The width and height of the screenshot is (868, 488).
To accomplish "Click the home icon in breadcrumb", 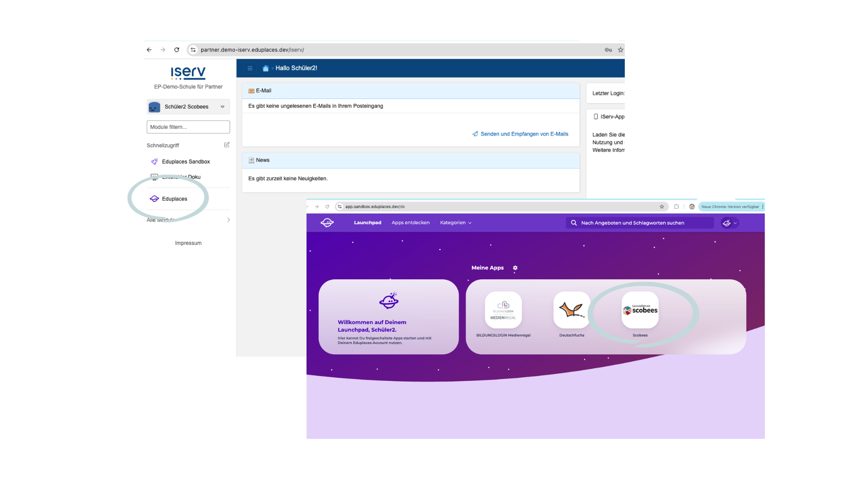I will pyautogui.click(x=266, y=68).
